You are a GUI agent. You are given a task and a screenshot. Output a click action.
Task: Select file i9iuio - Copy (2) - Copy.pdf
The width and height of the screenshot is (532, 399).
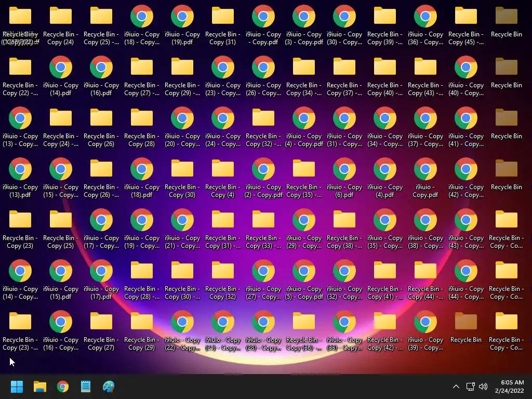coord(263,178)
